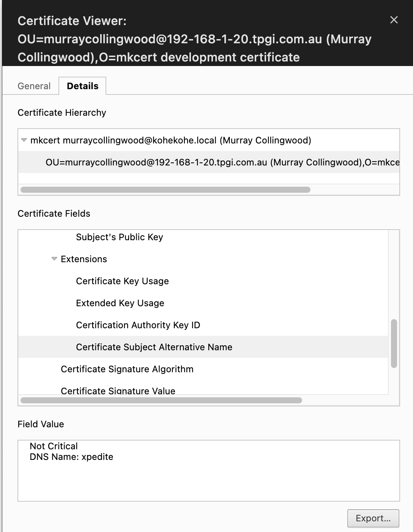Select the Details tab
Viewport: 413px width, 532px height.
pos(82,86)
